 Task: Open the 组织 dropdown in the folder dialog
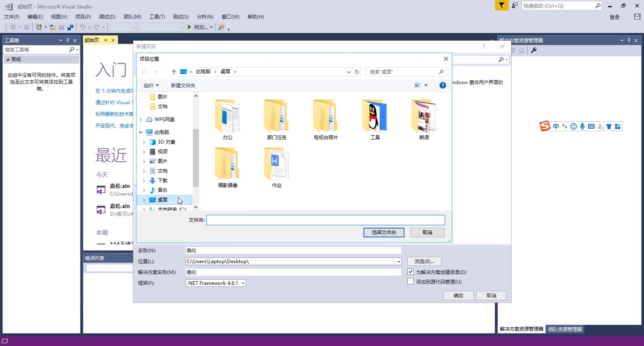[x=151, y=85]
